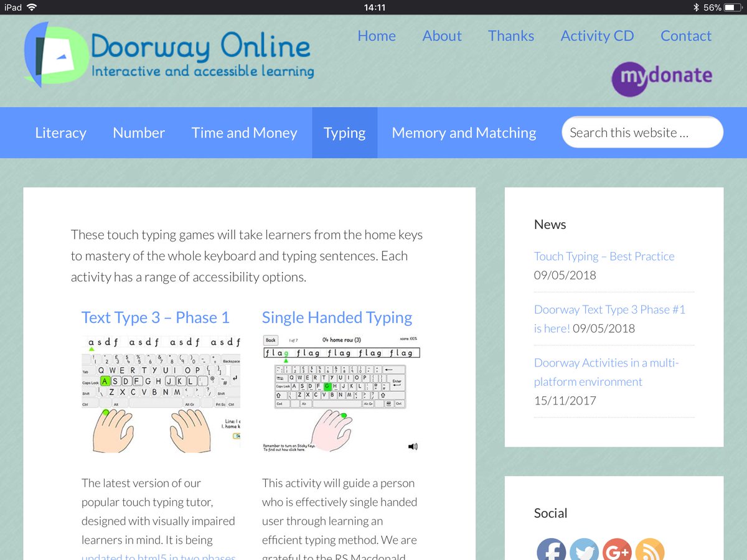Click the 15/11/2017 news date

565,401
